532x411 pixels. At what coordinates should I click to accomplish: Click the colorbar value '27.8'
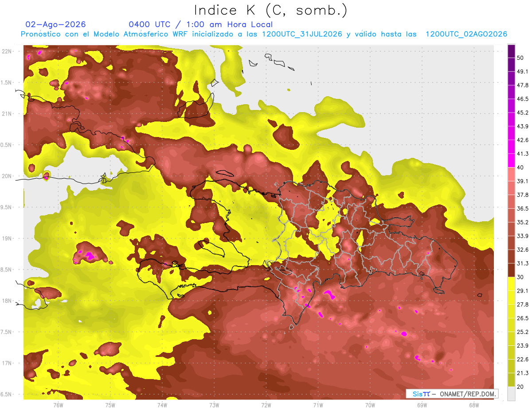[523, 304]
